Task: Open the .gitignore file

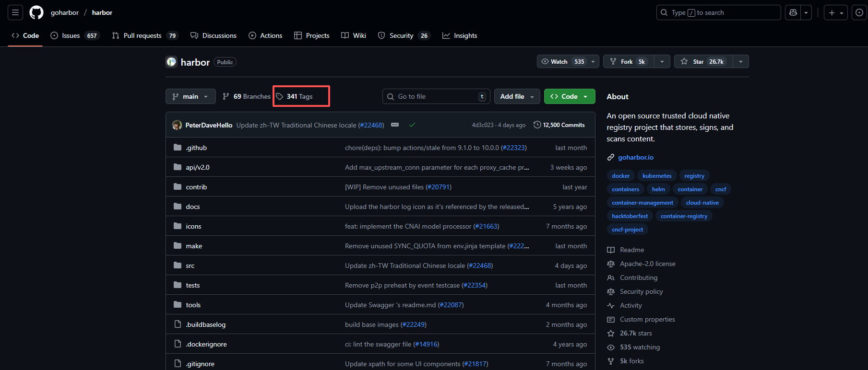Action: 200,364
